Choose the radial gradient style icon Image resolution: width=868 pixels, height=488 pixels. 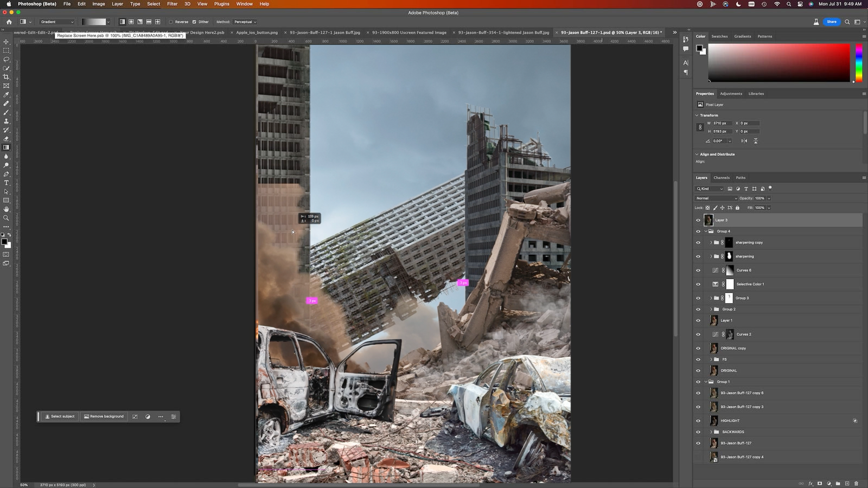[x=131, y=22]
